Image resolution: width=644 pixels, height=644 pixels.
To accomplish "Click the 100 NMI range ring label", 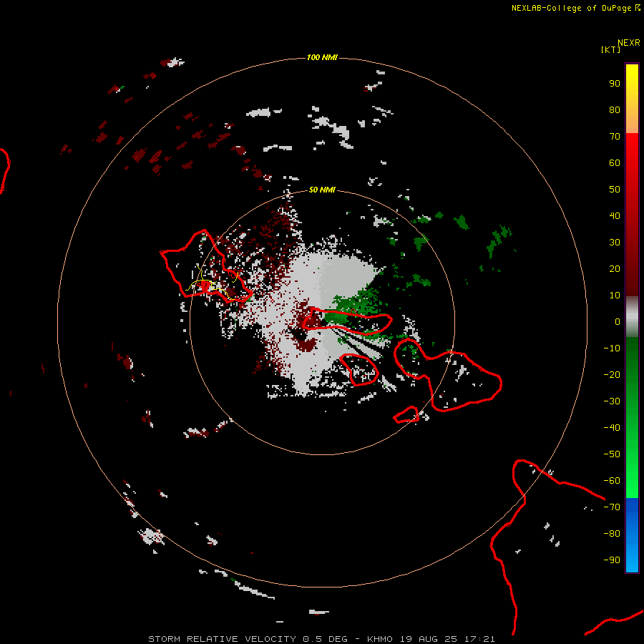I will 322,57.
